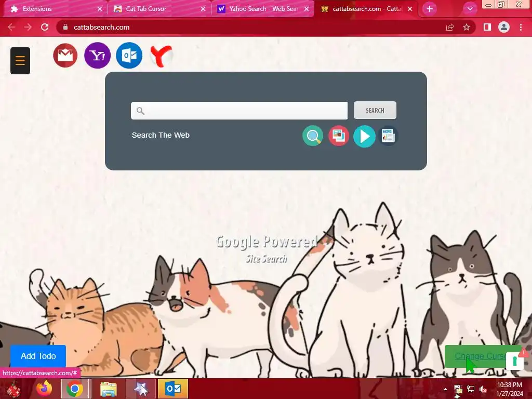Show hidden system tray icons

[x=445, y=389]
